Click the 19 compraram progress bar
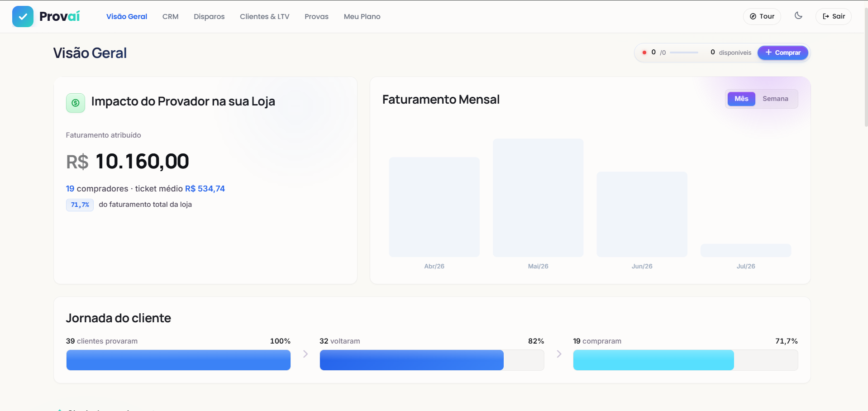 [686, 360]
